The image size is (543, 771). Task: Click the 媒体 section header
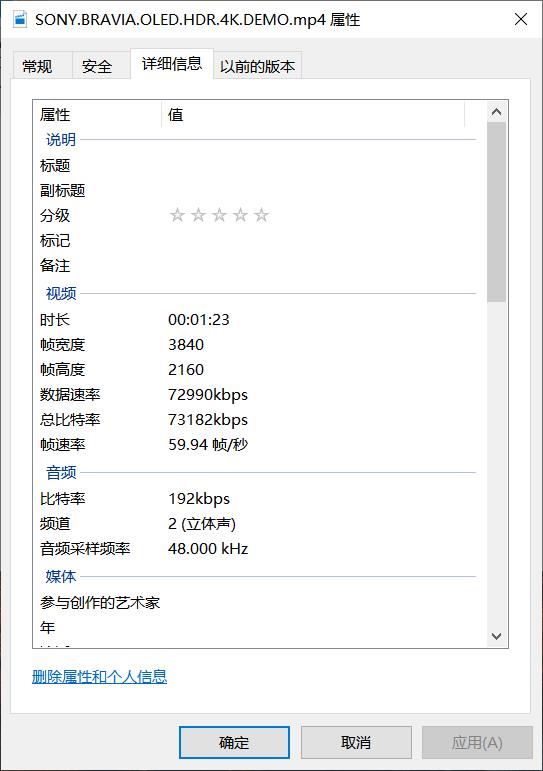61,576
